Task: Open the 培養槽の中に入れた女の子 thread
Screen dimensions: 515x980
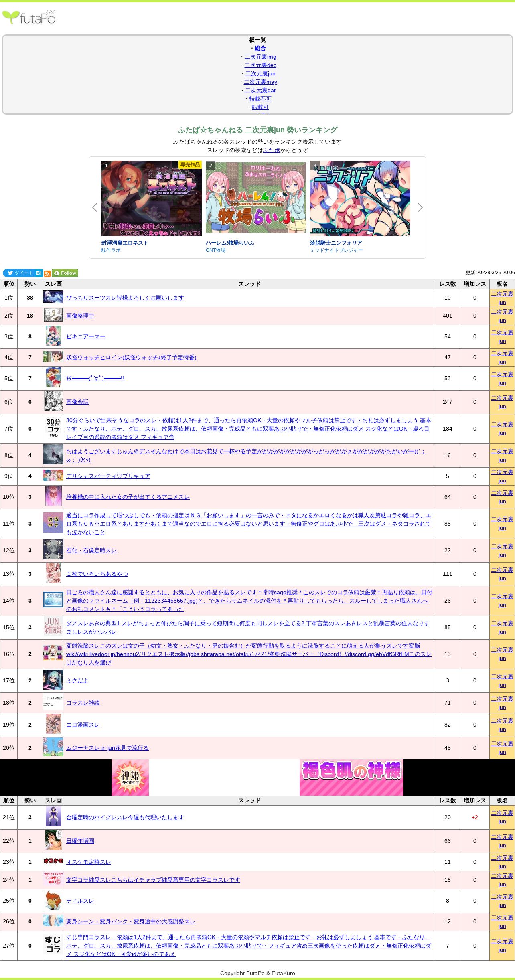Action: 128,497
